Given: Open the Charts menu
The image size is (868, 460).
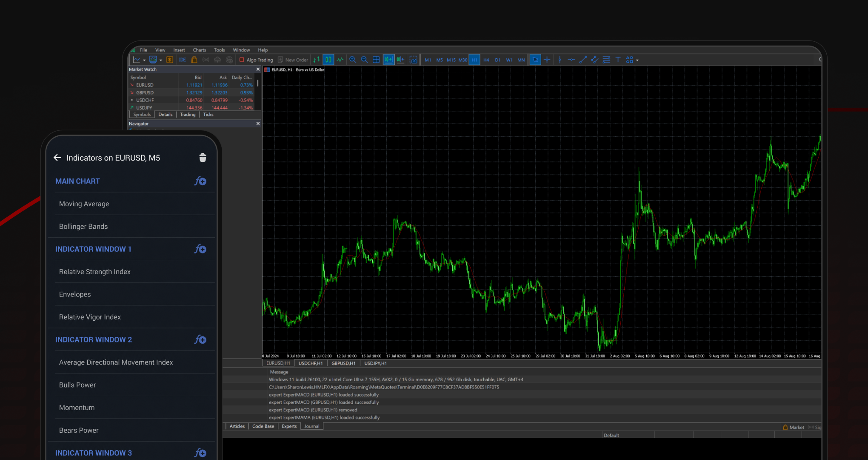Looking at the screenshot, I should [x=199, y=50].
